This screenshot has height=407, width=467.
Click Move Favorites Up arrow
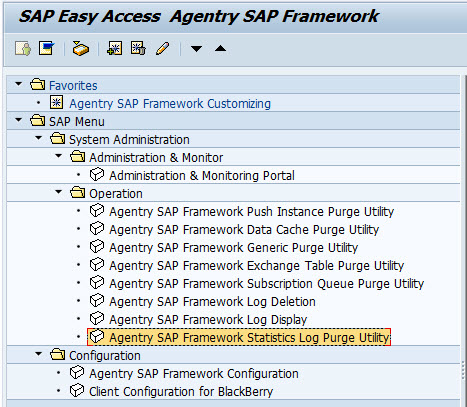[220, 49]
